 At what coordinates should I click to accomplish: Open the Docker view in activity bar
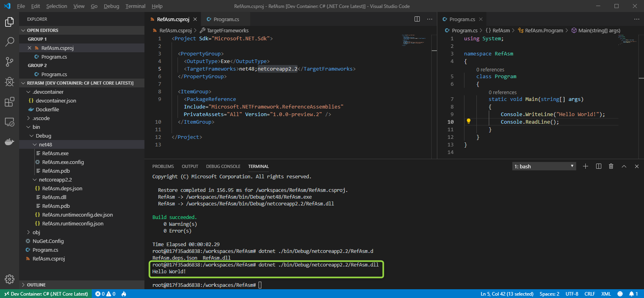pos(10,142)
